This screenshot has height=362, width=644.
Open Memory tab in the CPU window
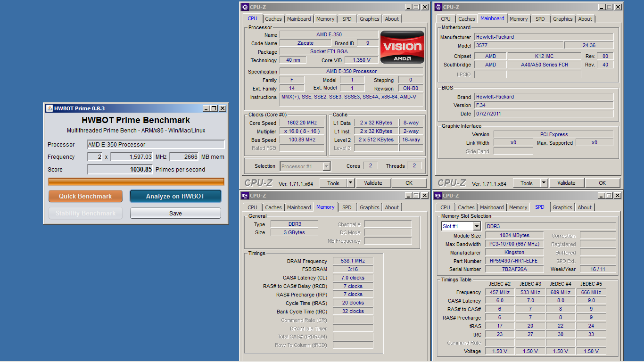point(325,19)
